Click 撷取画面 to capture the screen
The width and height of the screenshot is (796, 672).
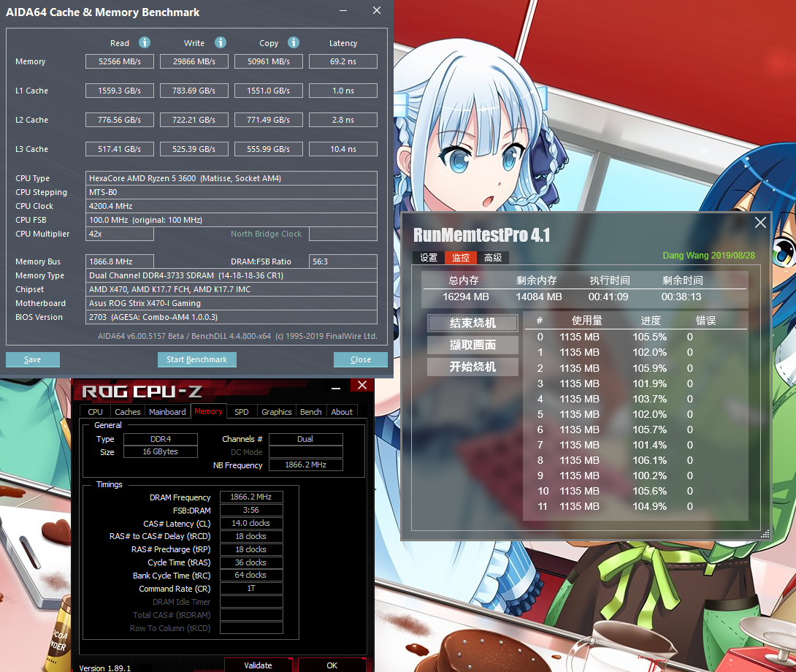(x=472, y=345)
